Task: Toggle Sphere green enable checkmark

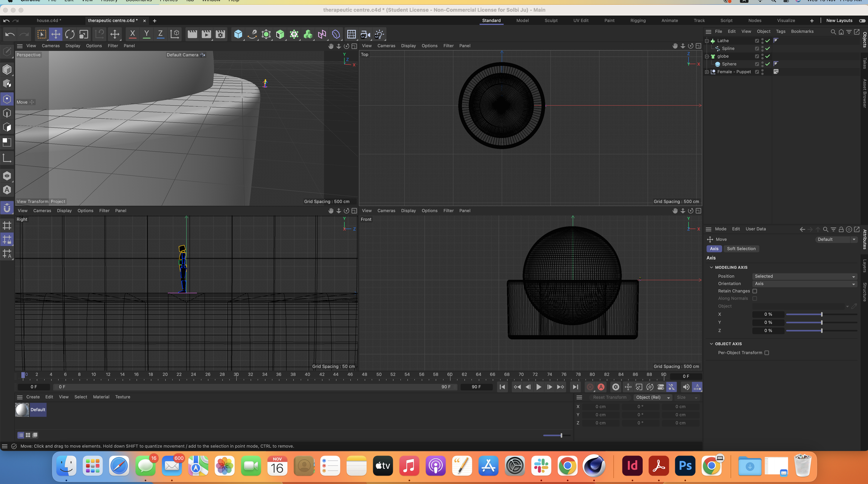Action: tap(768, 64)
